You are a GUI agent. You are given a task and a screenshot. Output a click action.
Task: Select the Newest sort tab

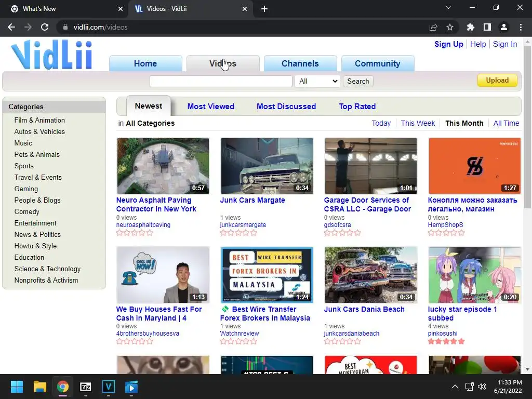tap(149, 106)
